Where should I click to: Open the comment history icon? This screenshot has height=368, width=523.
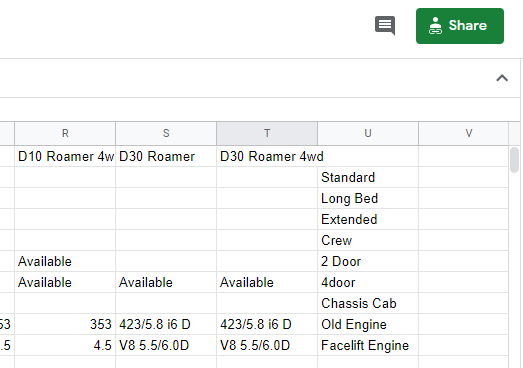point(385,25)
